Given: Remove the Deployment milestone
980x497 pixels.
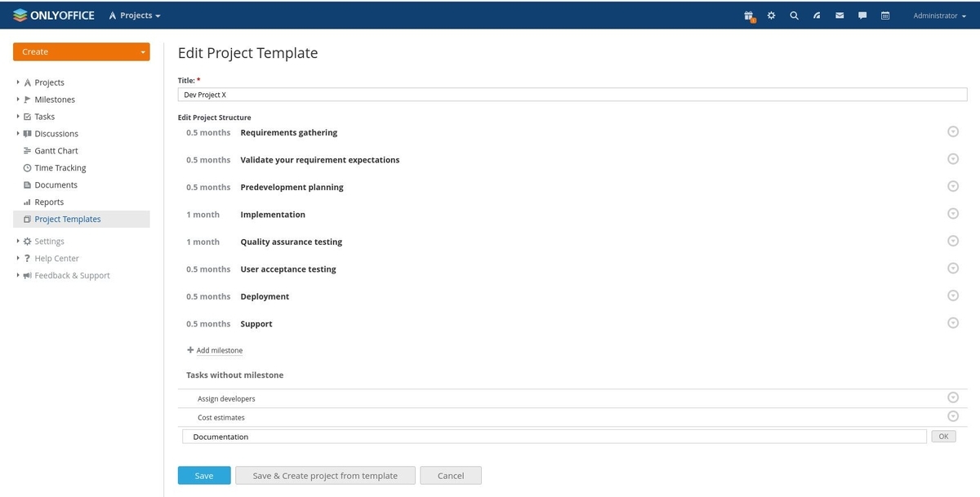Looking at the screenshot, I should pos(953,295).
